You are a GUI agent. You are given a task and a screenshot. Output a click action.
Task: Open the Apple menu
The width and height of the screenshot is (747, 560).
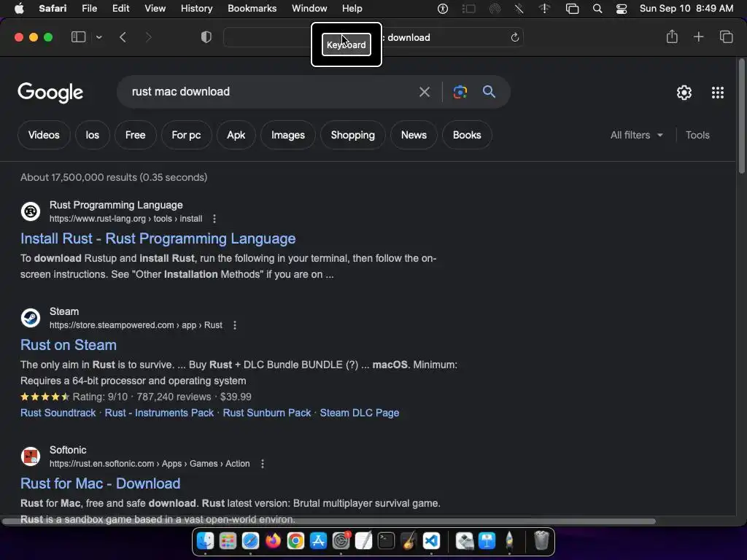click(19, 8)
